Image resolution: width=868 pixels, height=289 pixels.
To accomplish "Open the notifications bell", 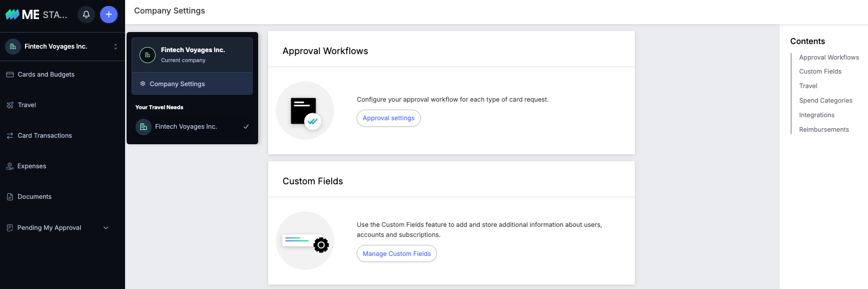I will pos(86,15).
